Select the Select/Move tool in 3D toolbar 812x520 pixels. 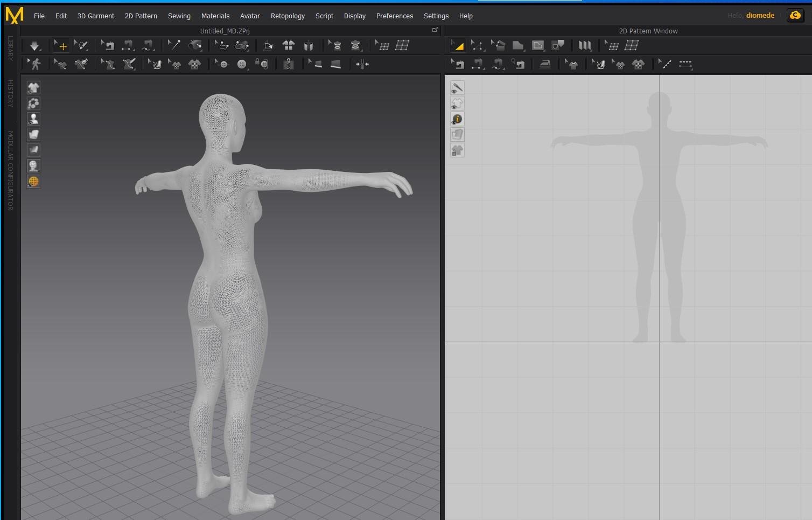[62, 46]
